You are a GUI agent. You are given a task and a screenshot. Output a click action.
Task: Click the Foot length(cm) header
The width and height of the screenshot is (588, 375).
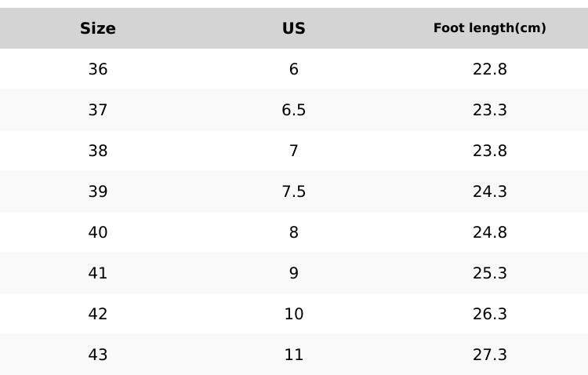point(490,28)
